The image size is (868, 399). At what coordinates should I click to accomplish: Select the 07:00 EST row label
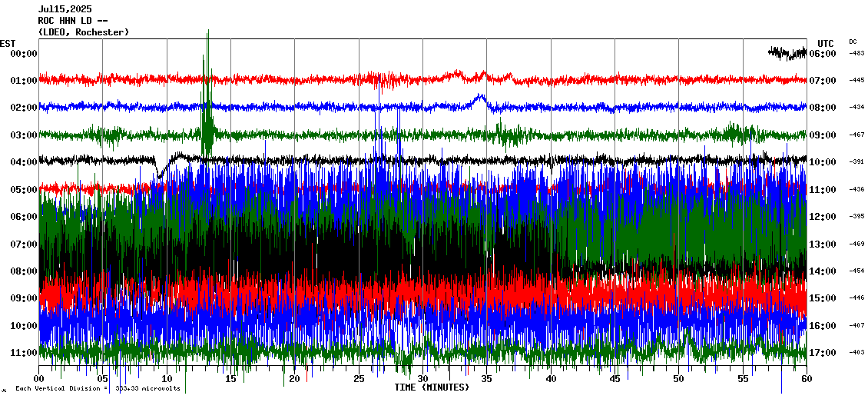point(24,244)
